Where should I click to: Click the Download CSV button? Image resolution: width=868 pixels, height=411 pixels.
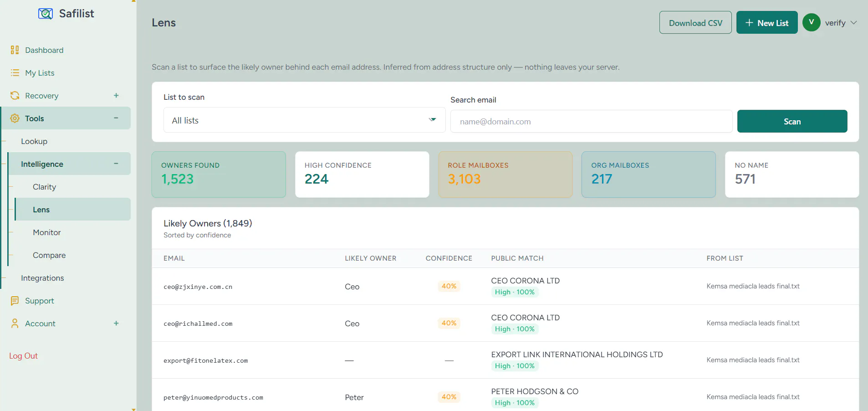click(x=695, y=22)
